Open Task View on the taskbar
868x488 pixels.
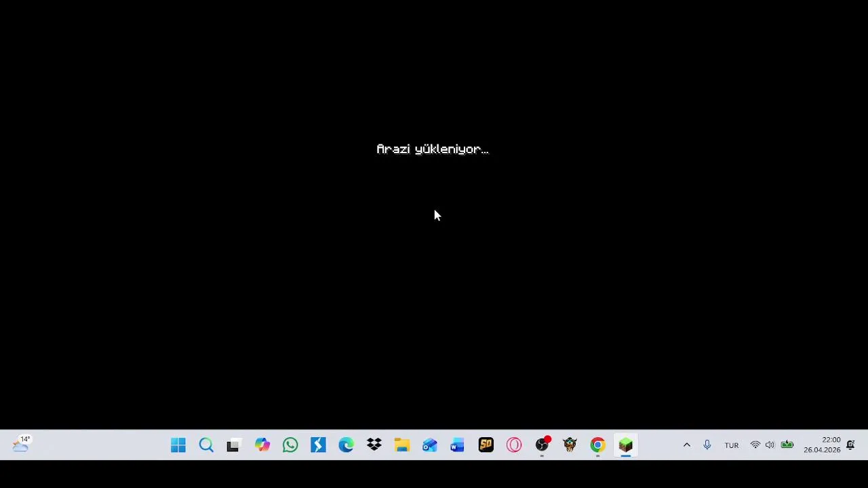[x=233, y=445]
